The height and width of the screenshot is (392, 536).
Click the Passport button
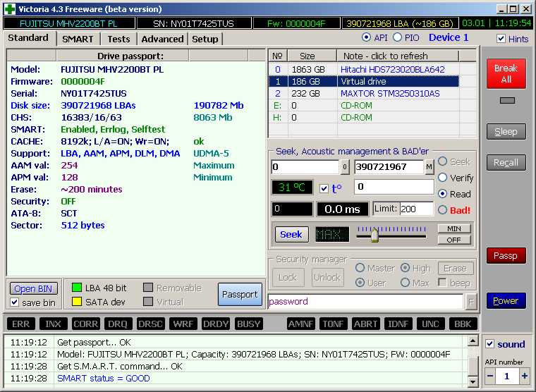240,294
